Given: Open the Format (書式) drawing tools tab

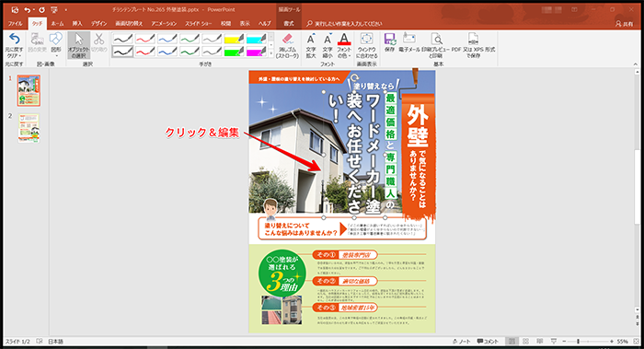Looking at the screenshot, I should (289, 23).
